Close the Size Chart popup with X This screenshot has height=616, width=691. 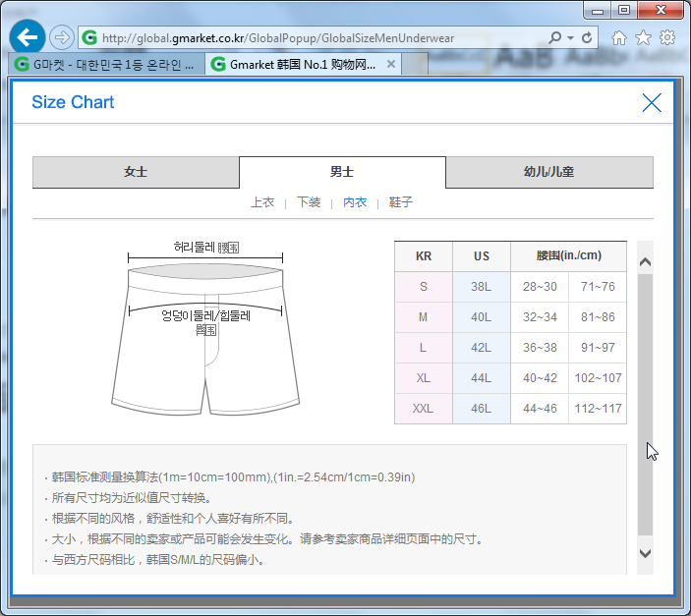coord(651,102)
